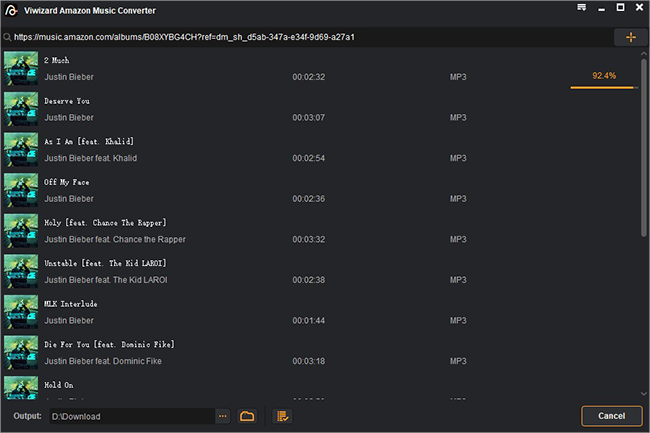This screenshot has height=433, width=650.
Task: Click the Viwizard app logo
Action: point(11,9)
